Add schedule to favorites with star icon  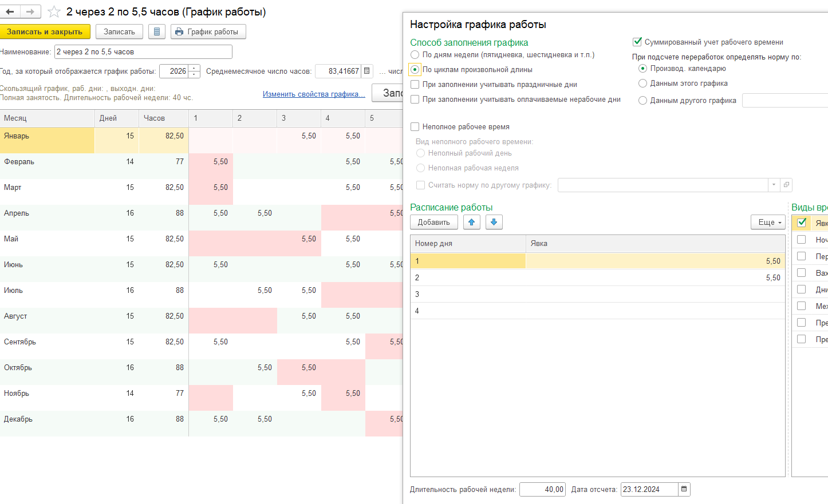click(x=54, y=11)
